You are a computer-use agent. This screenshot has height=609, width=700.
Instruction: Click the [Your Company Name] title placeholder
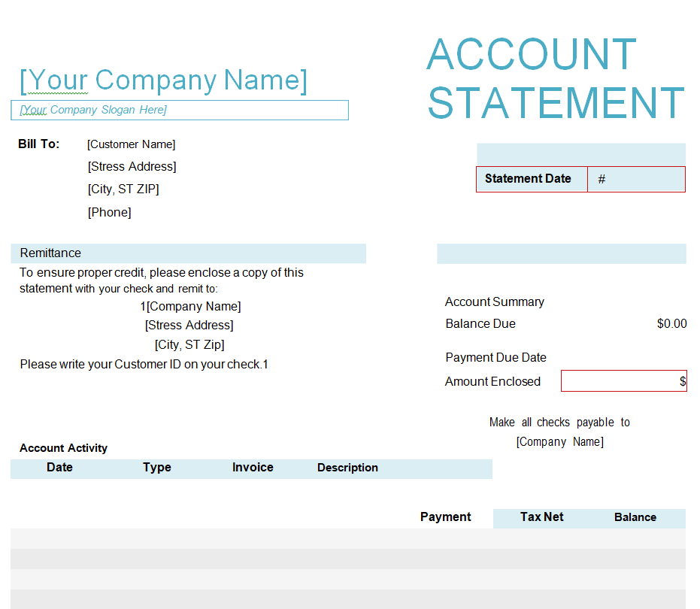point(163,80)
